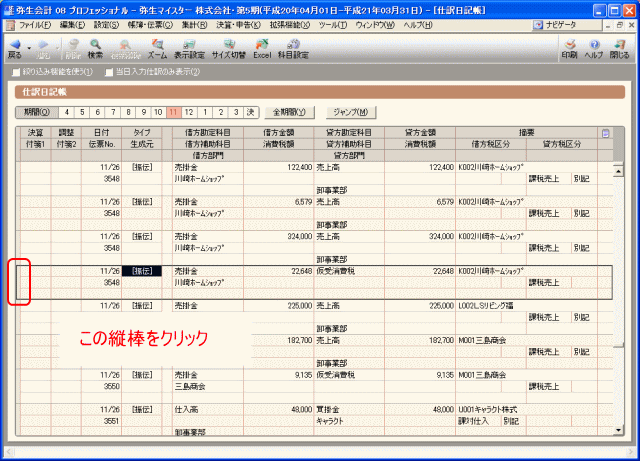Select the 決 period tab
This screenshot has width=640, height=461.
251,112
